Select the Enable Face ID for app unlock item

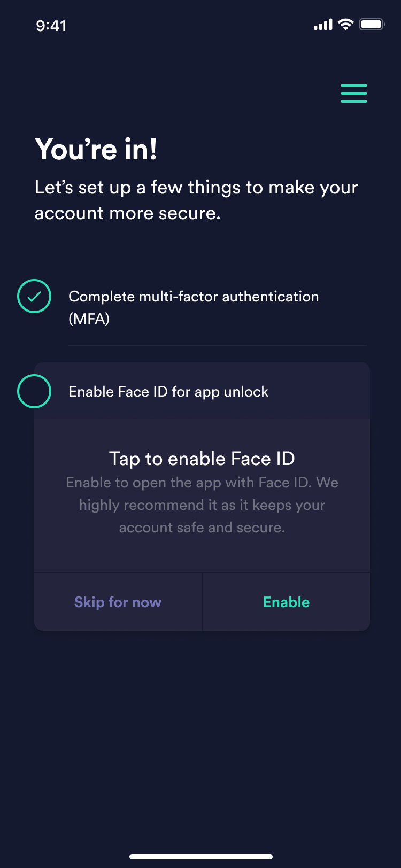click(168, 392)
